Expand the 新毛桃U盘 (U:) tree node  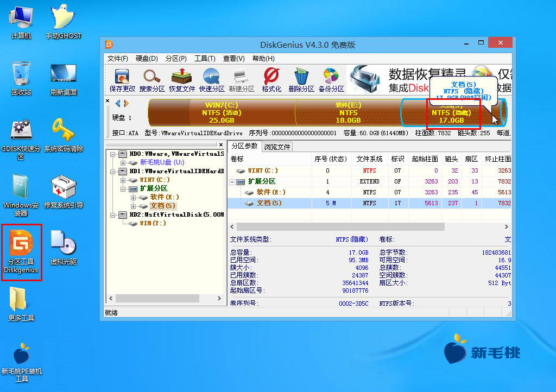click(123, 163)
